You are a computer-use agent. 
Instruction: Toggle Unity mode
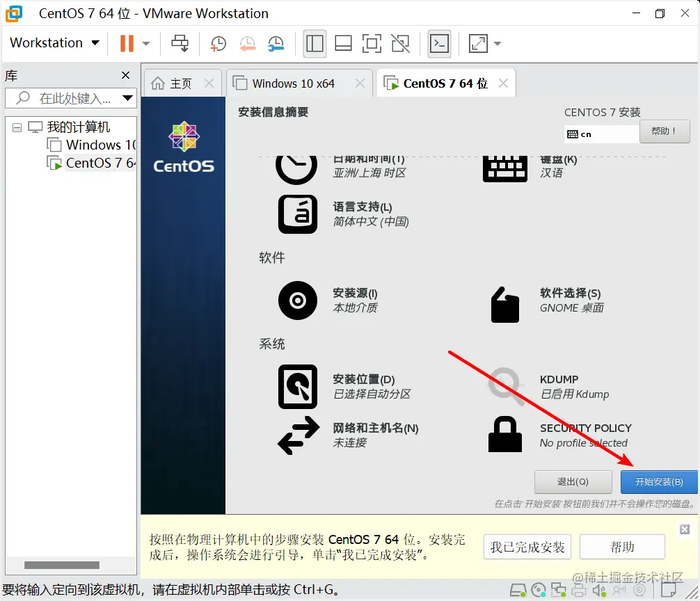[x=400, y=44]
